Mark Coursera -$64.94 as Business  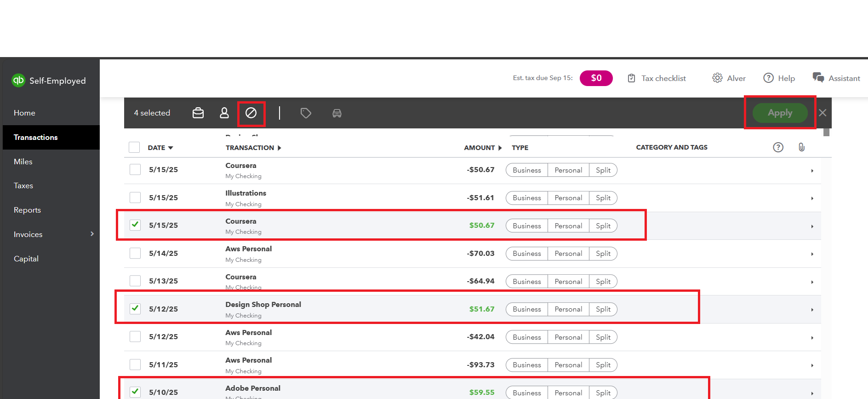(527, 282)
